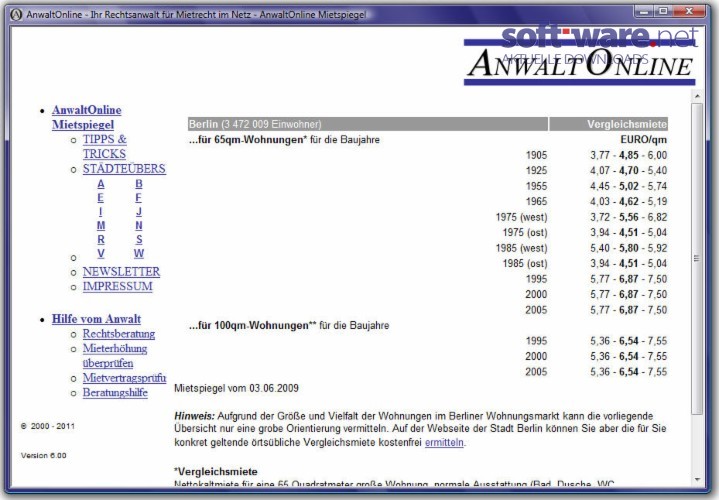Click the value 4,03 - 4,62 - 5,19
This screenshot has width=719, height=500.
click(629, 201)
